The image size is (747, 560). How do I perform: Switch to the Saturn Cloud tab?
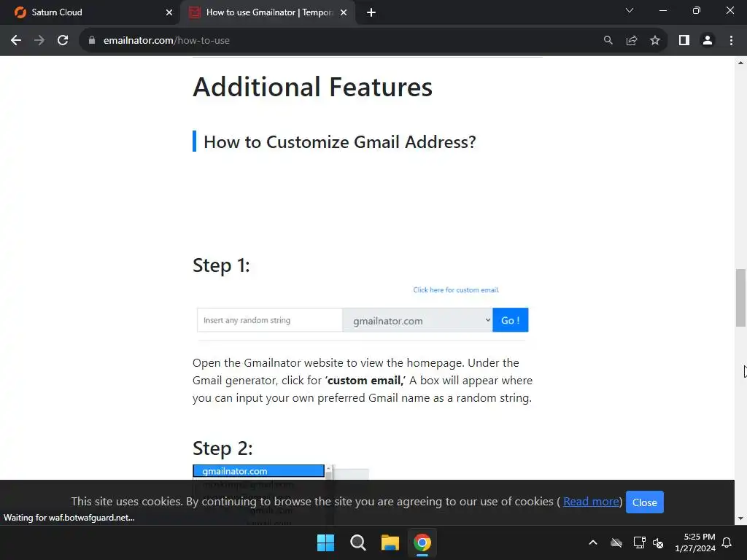pos(90,12)
